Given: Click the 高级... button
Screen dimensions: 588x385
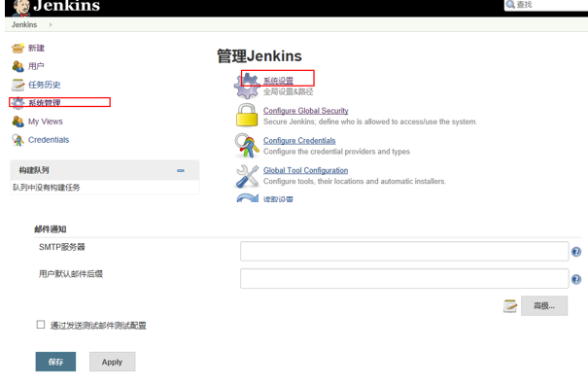Looking at the screenshot, I should click(x=544, y=306).
